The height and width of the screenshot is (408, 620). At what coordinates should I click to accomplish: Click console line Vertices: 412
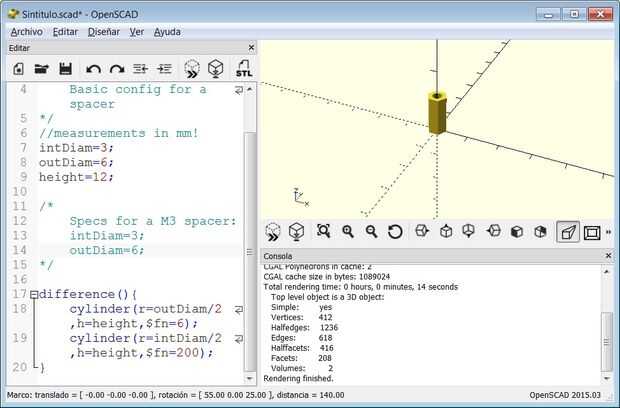point(302,317)
